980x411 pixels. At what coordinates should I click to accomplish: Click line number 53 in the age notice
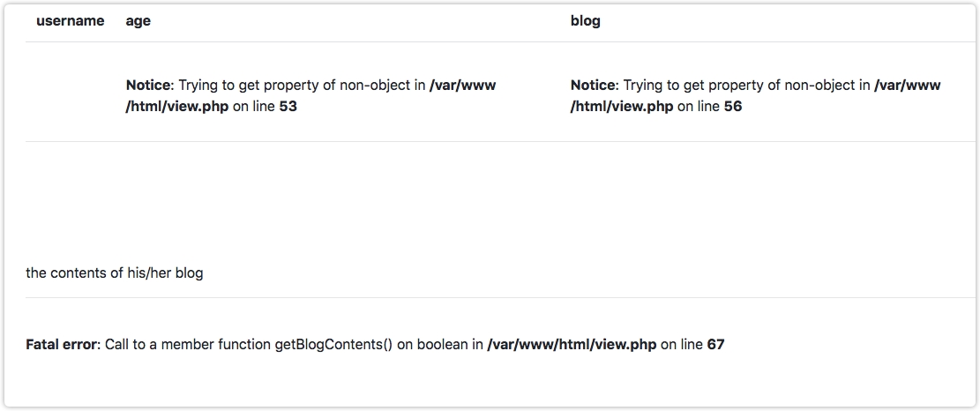pos(288,107)
